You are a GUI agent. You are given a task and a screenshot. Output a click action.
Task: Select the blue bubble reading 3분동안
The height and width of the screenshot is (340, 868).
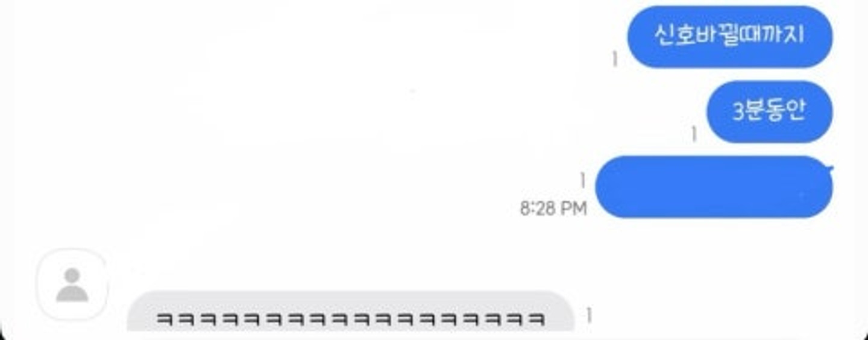click(x=770, y=112)
